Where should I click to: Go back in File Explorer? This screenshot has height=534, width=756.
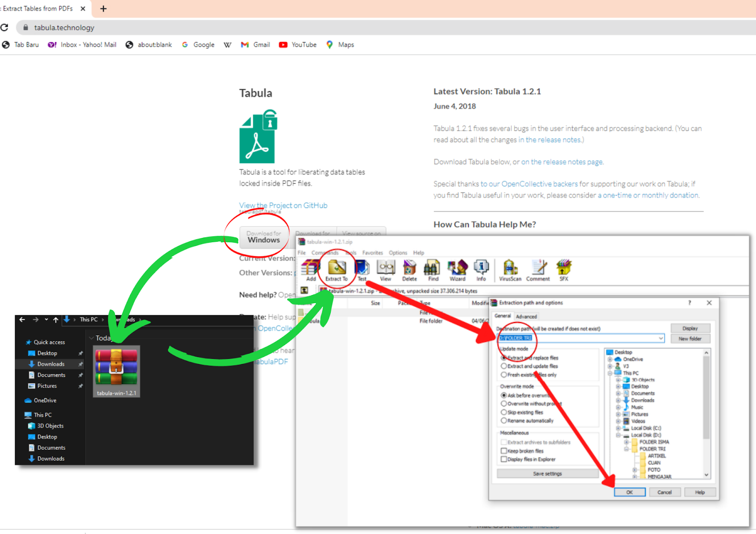22,320
